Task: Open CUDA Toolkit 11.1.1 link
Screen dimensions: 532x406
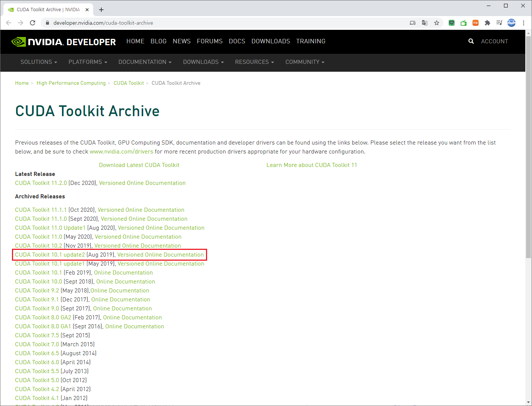Action: 41,210
